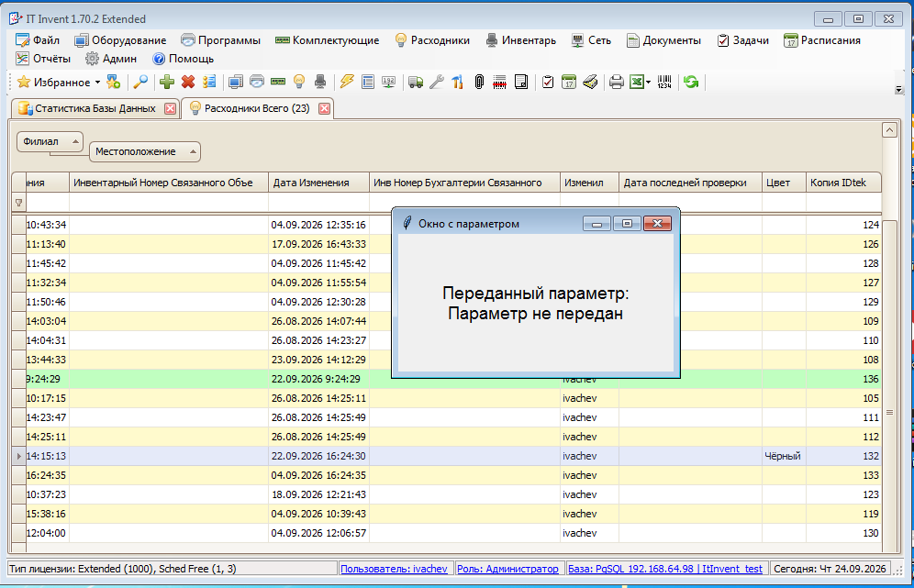Click the red cross delete record icon
This screenshot has height=588, width=914.
pyautogui.click(x=188, y=83)
